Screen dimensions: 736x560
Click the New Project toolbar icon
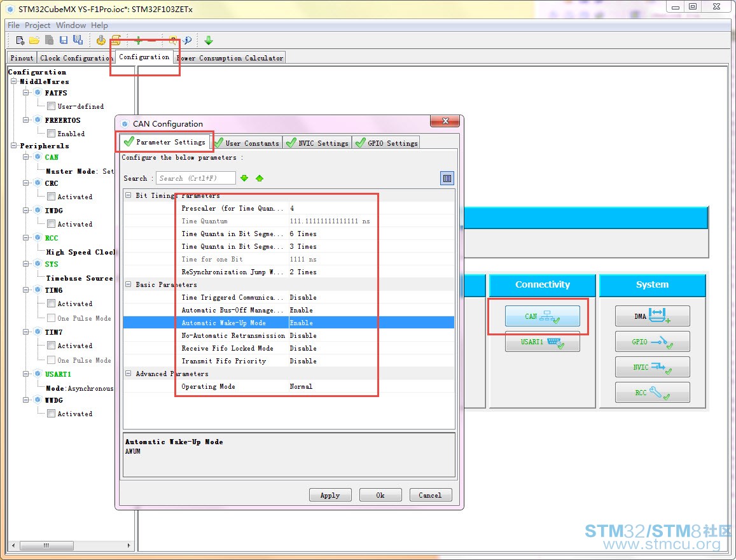[20, 41]
